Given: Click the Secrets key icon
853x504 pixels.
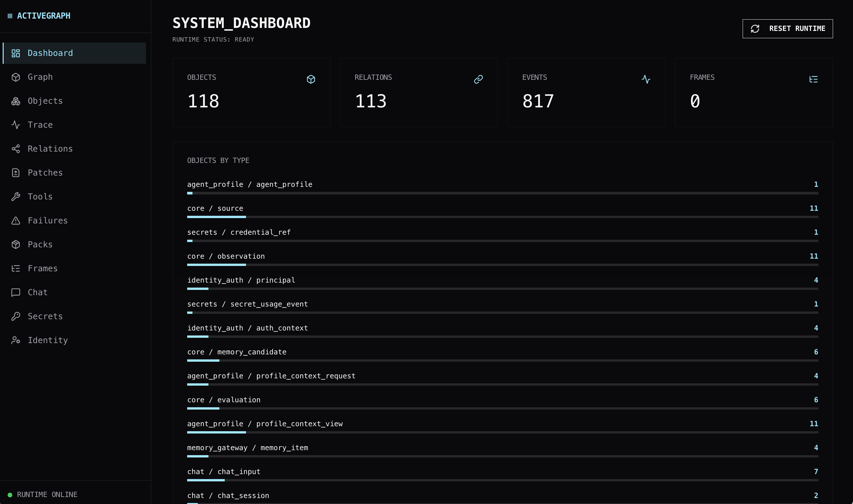Looking at the screenshot, I should [16, 316].
